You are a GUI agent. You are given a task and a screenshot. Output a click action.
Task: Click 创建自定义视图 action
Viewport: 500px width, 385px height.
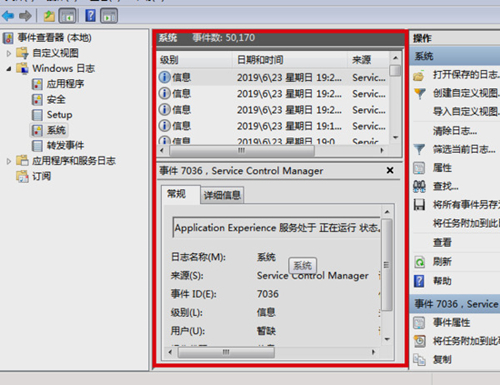466,93
